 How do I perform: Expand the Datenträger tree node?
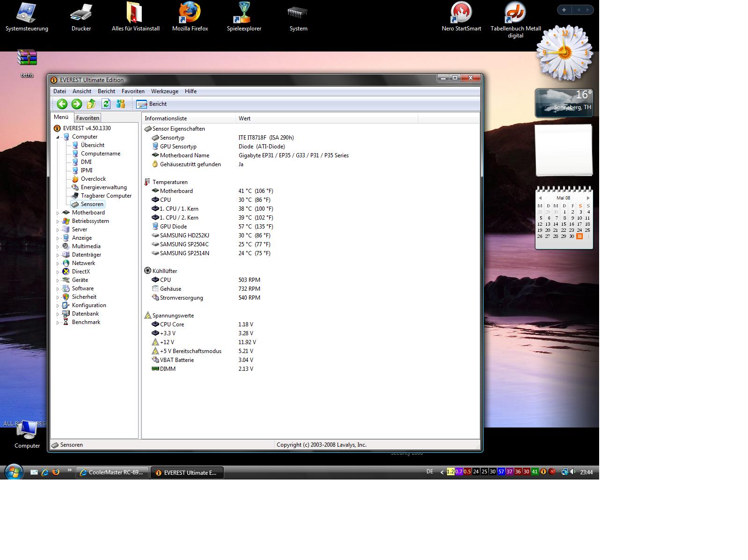click(58, 255)
